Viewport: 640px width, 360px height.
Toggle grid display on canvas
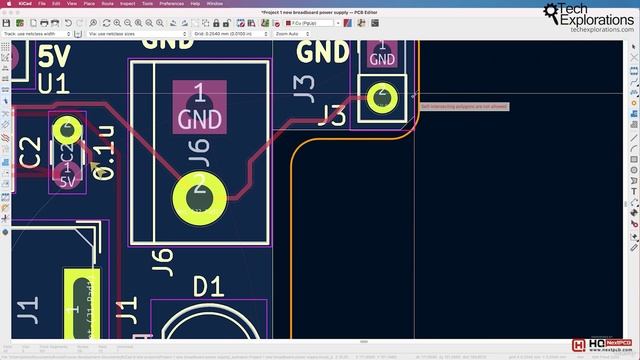click(x=5, y=47)
